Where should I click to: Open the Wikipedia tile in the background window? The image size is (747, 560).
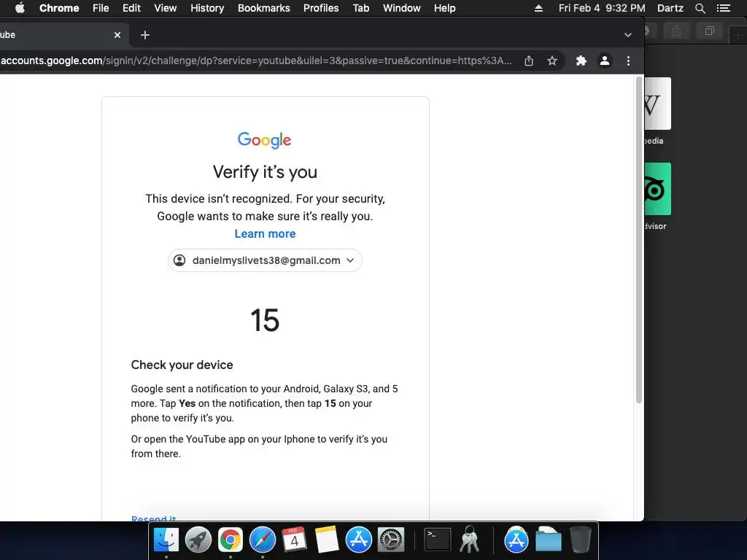(658, 104)
